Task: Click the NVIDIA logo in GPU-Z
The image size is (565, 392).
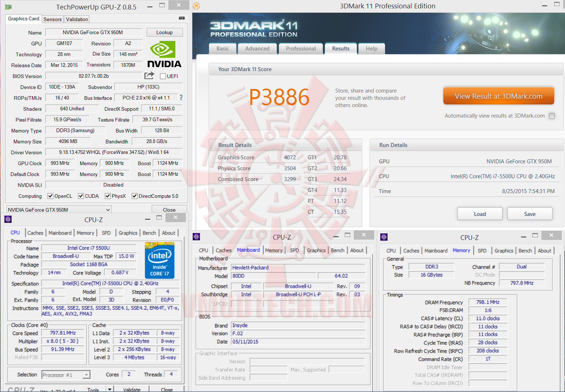Action: pyautogui.click(x=164, y=54)
